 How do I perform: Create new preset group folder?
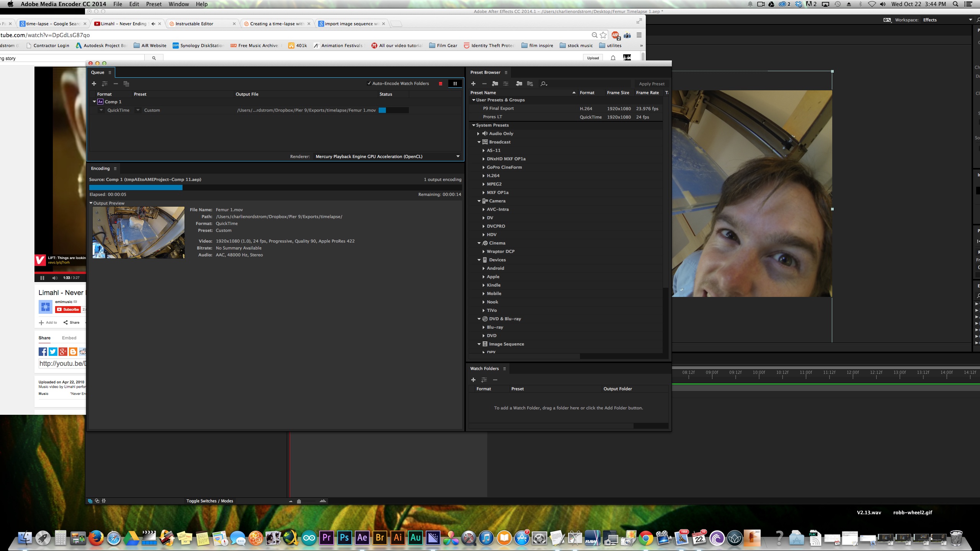coord(495,83)
